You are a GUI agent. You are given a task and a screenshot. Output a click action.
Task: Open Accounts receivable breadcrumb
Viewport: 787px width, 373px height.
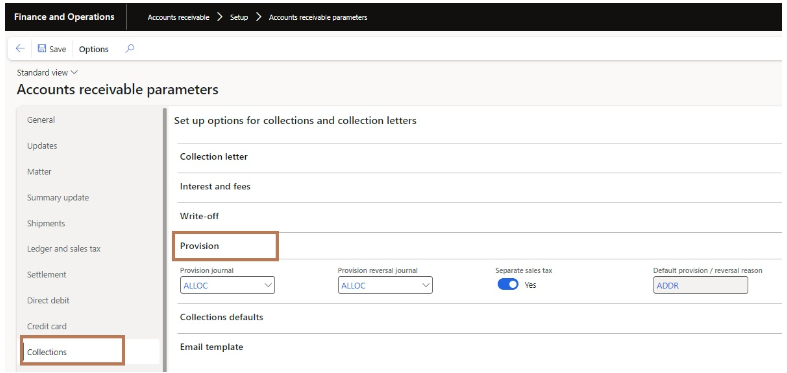click(x=178, y=17)
